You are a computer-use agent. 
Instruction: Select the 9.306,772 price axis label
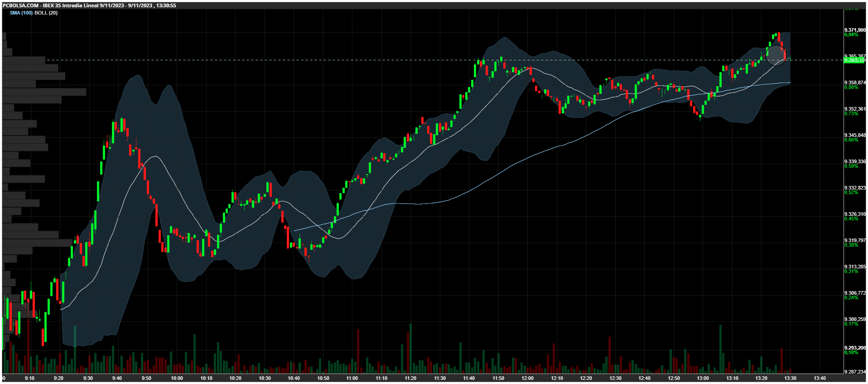coord(855,293)
